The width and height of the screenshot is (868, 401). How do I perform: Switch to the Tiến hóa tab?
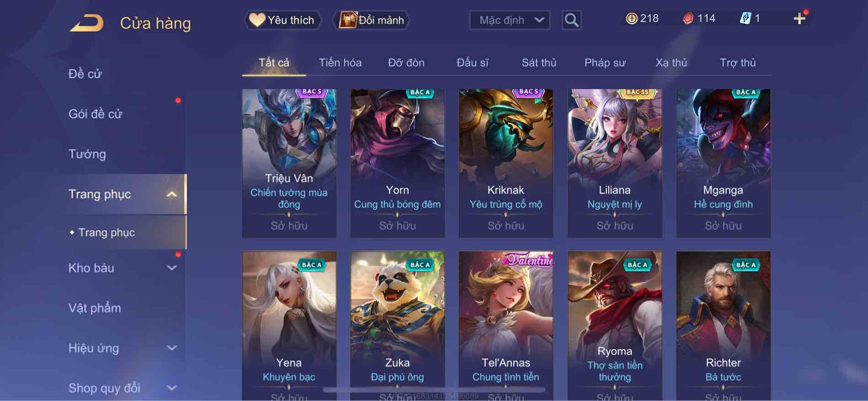[x=340, y=63]
